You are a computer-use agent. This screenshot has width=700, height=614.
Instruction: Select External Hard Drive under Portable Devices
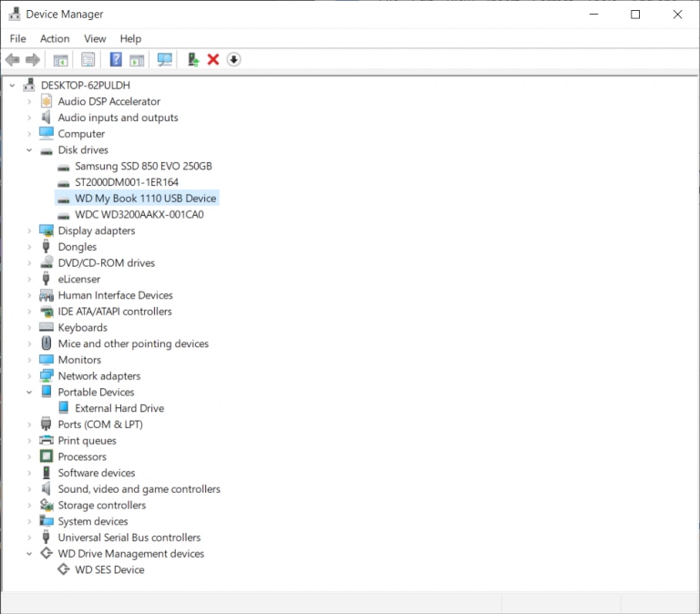tap(119, 409)
